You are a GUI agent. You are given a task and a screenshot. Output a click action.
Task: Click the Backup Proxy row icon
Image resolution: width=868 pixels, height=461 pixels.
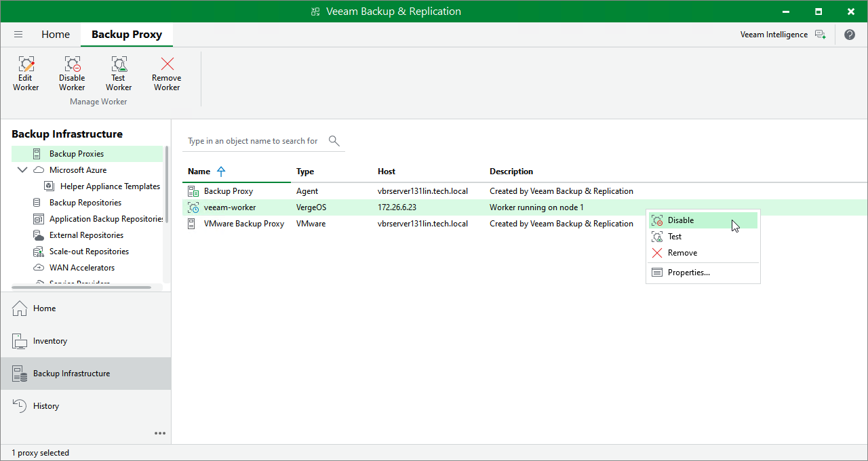[x=193, y=191]
